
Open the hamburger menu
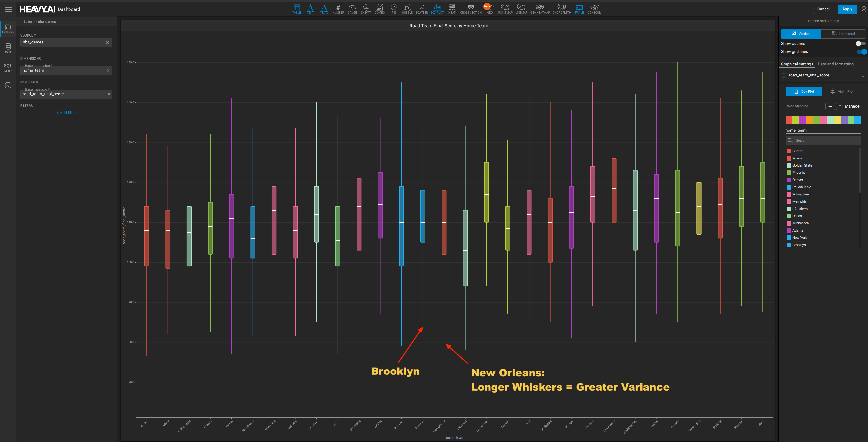(x=8, y=9)
